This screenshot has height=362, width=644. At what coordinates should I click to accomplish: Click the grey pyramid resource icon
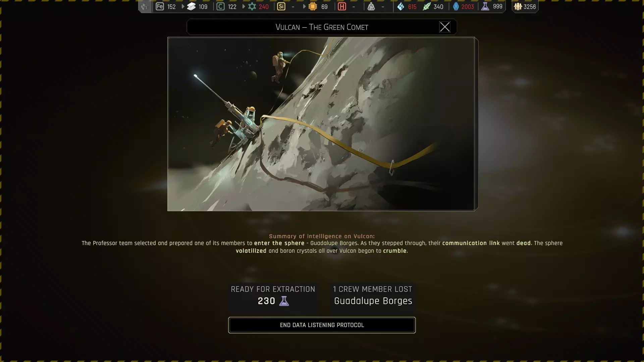tap(371, 6)
